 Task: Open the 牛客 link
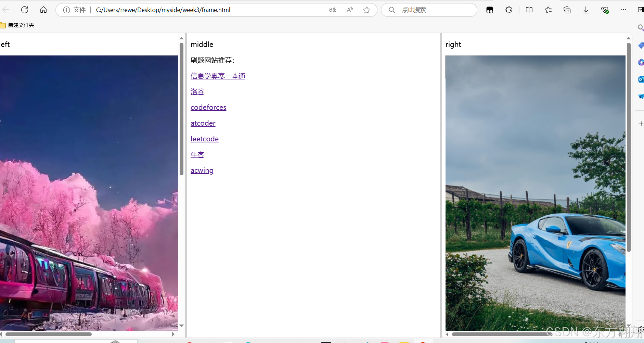[x=197, y=155]
